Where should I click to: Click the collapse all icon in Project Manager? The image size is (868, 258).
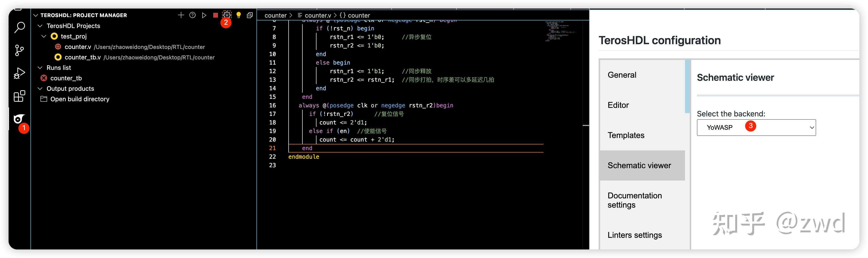250,15
